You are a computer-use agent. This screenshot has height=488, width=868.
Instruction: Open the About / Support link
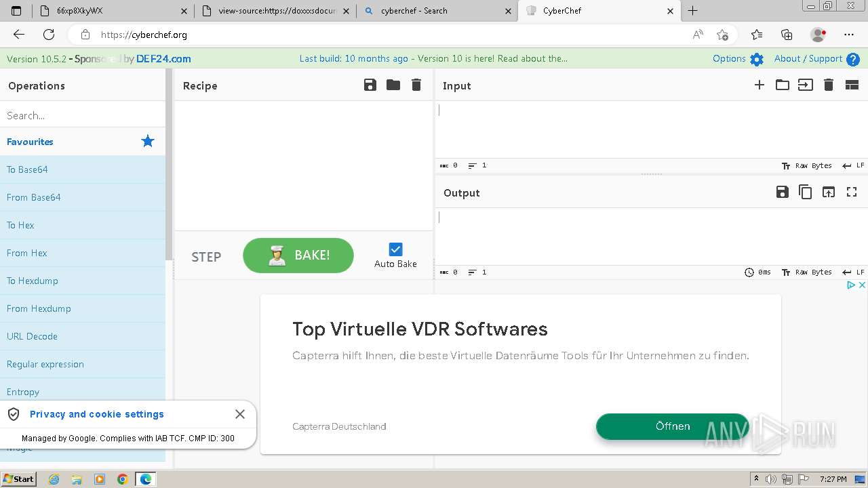808,59
